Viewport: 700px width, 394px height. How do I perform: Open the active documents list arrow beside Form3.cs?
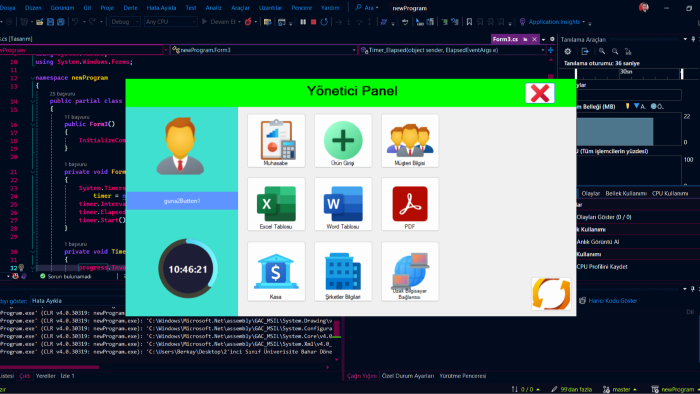pyautogui.click(x=543, y=39)
